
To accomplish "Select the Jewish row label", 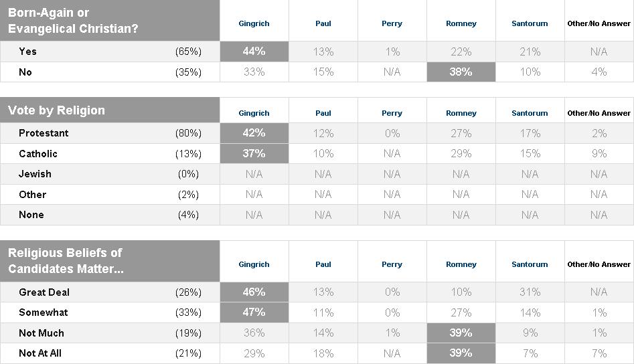I will click(35, 174).
